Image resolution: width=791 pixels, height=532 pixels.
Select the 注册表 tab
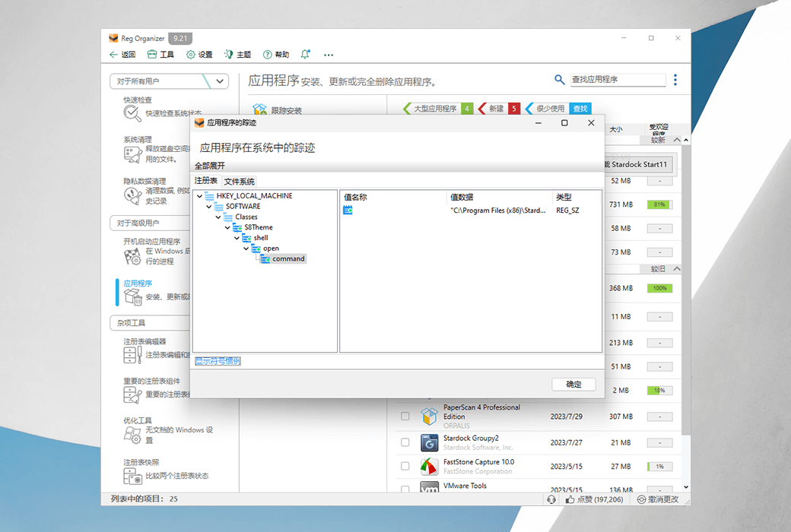click(x=205, y=180)
